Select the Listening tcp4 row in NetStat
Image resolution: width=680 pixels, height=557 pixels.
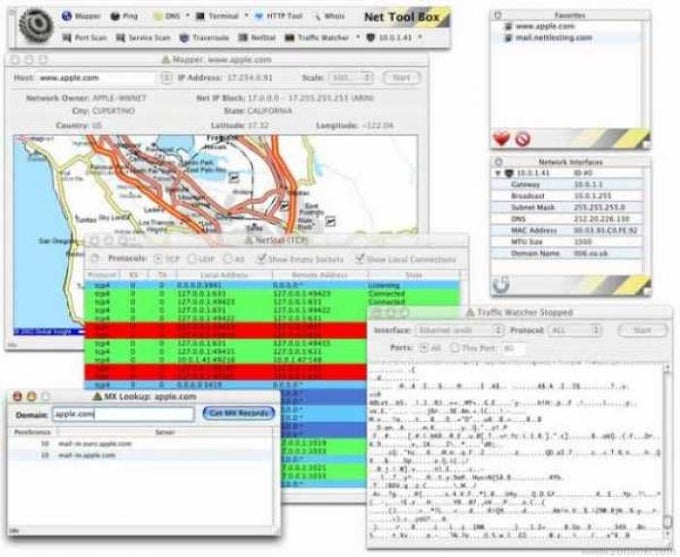pos(272,285)
